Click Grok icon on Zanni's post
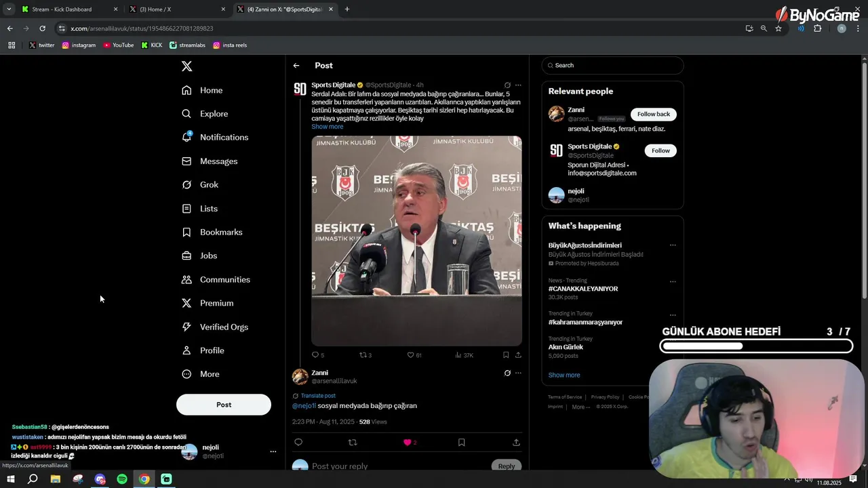Viewport: 868px width, 488px height. (507, 373)
